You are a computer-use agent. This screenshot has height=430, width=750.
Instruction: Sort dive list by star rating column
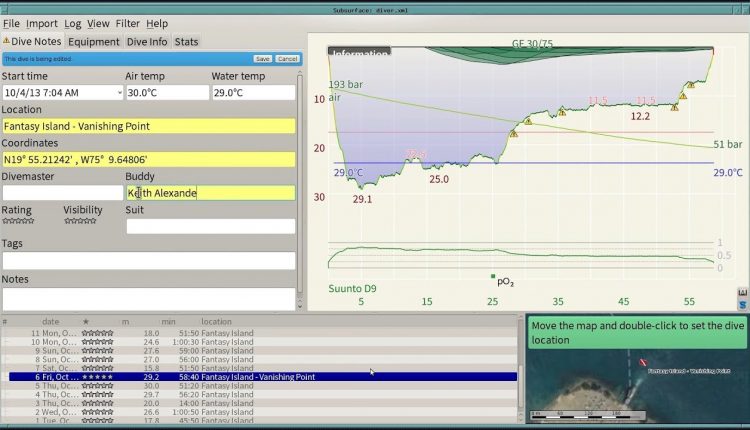click(86, 322)
